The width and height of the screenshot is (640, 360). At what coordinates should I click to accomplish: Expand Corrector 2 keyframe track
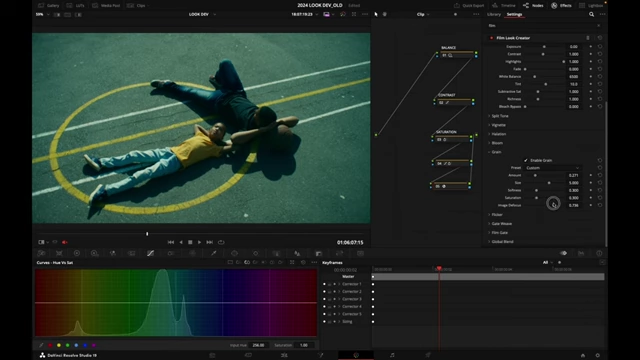tap(339, 291)
